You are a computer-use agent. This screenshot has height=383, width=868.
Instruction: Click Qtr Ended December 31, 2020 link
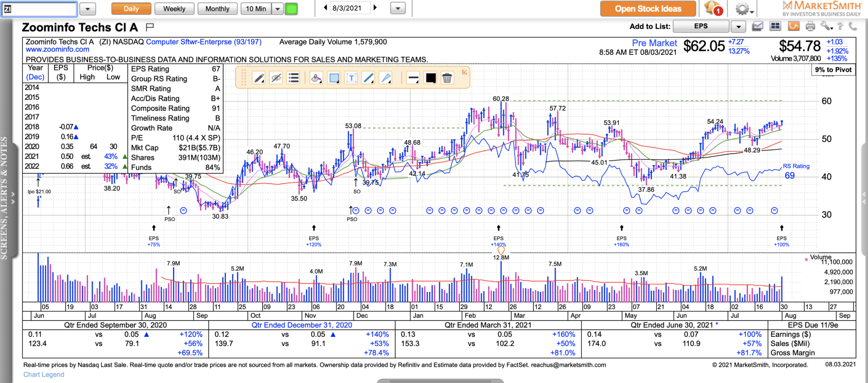302,325
